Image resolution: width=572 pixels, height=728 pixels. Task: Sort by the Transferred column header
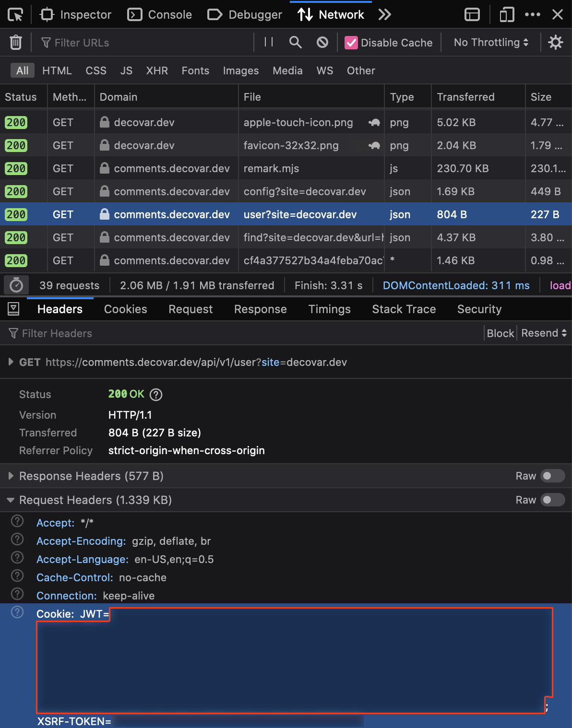click(478, 97)
